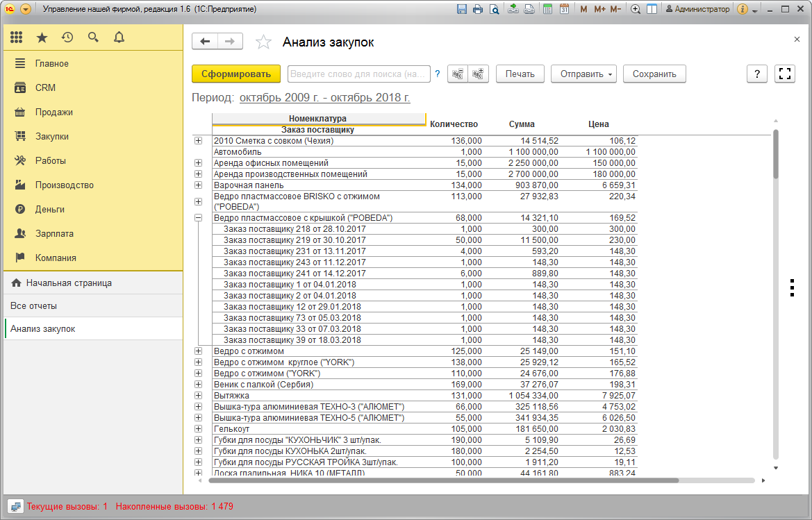The height and width of the screenshot is (520, 812).
Task: Click the zoom magnifier icon in title bar
Action: tap(636, 9)
